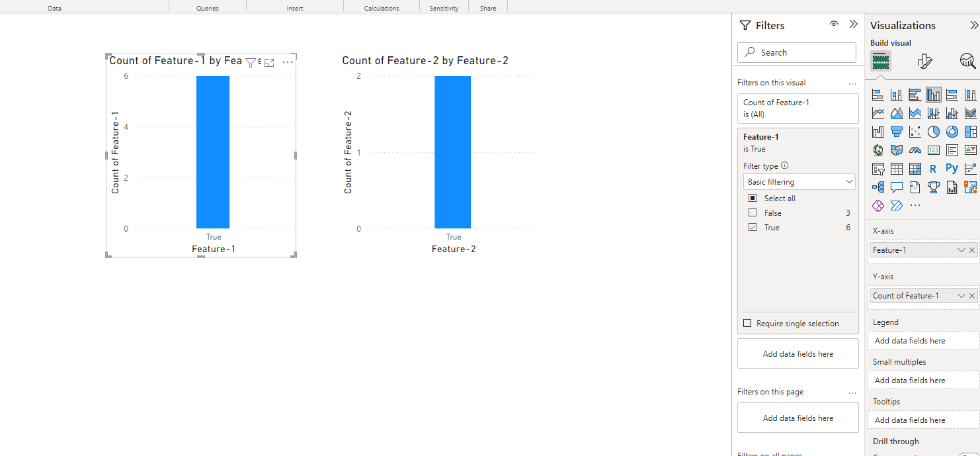This screenshot has height=456, width=980.
Task: Select the Funnel chart visual
Action: (897, 132)
